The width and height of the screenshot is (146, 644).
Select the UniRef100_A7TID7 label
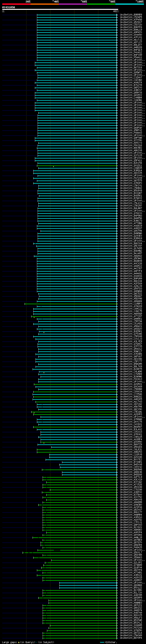point(131,316)
